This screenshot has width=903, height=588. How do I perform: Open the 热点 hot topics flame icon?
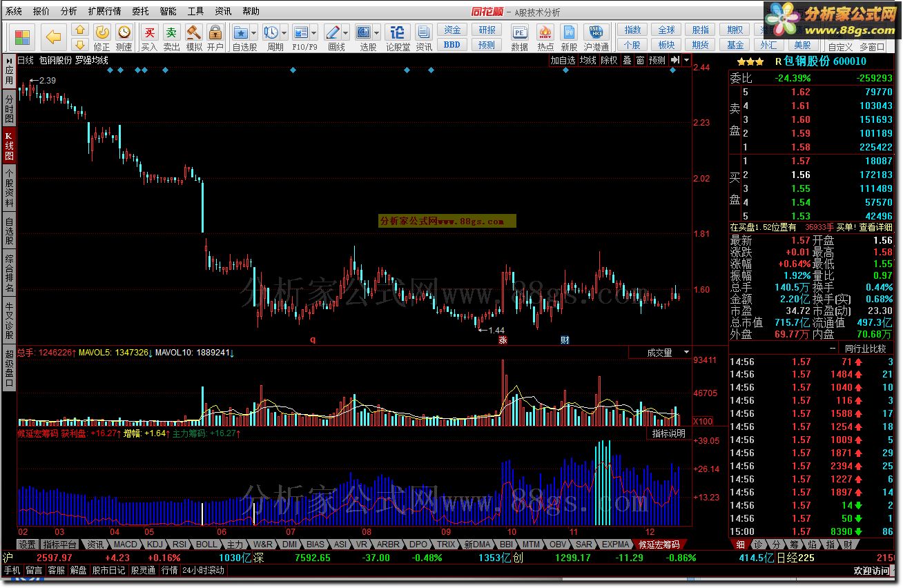545,32
